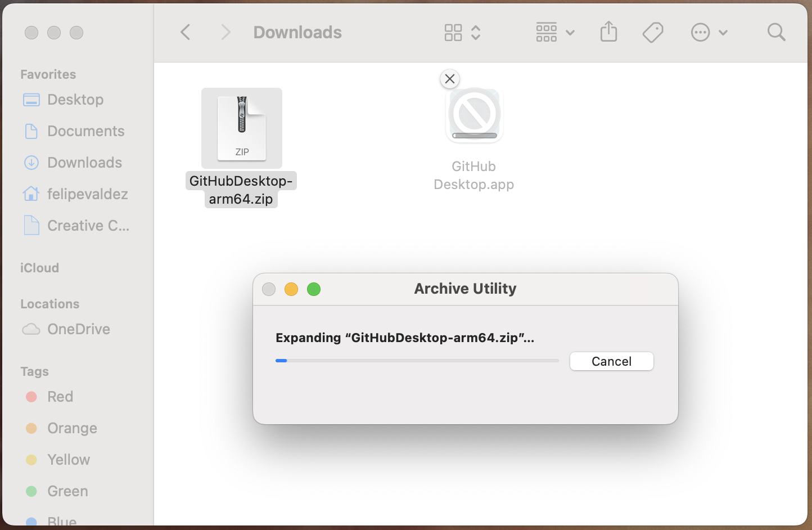Open the felipevaldez home folder
The height and width of the screenshot is (530, 812).
point(87,194)
